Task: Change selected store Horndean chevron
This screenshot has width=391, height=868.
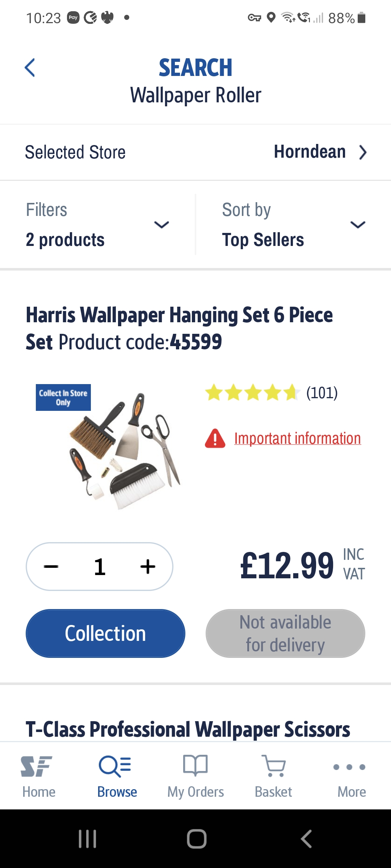Action: pos(363,152)
